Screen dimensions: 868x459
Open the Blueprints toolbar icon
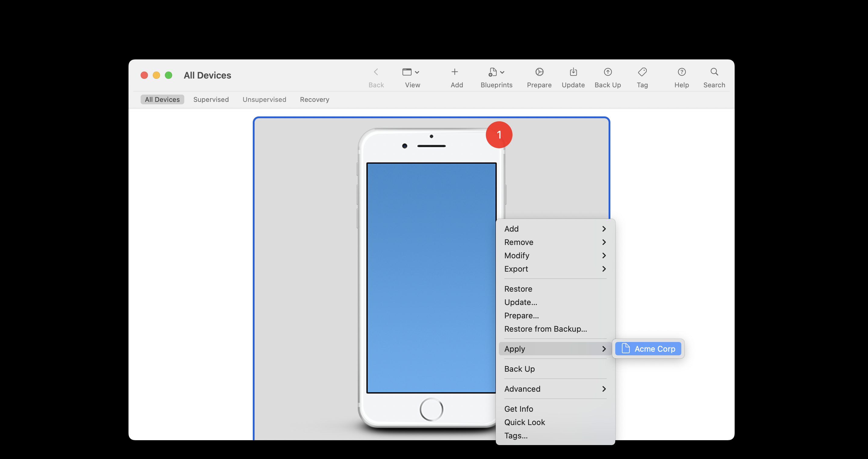coord(492,72)
